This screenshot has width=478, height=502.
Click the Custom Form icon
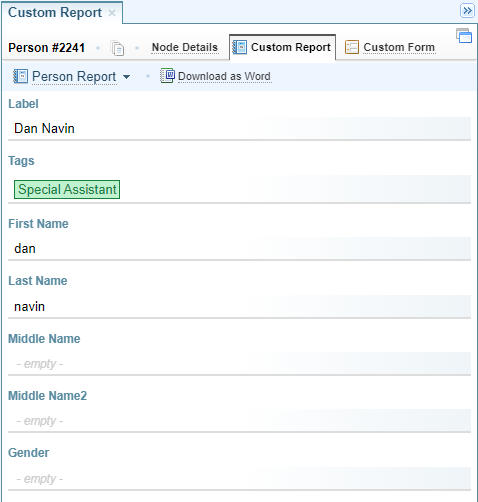tap(352, 47)
